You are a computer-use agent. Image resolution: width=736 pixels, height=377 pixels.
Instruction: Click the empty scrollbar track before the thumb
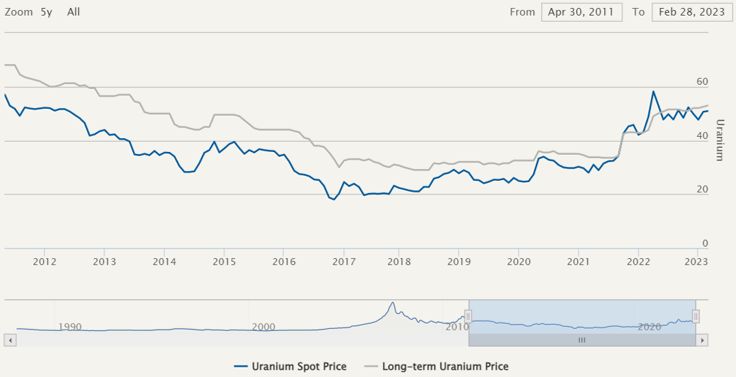point(242,340)
